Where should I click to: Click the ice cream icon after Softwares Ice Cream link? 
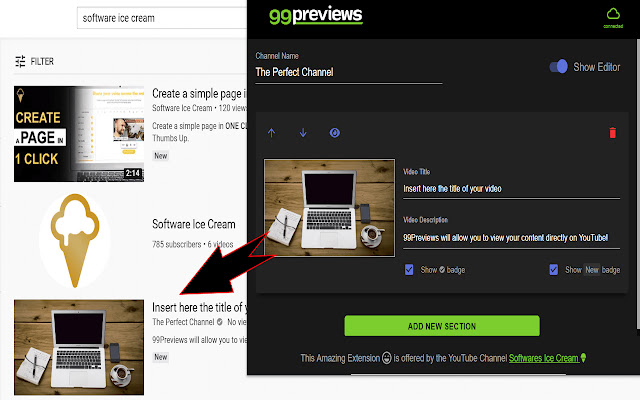(583, 358)
